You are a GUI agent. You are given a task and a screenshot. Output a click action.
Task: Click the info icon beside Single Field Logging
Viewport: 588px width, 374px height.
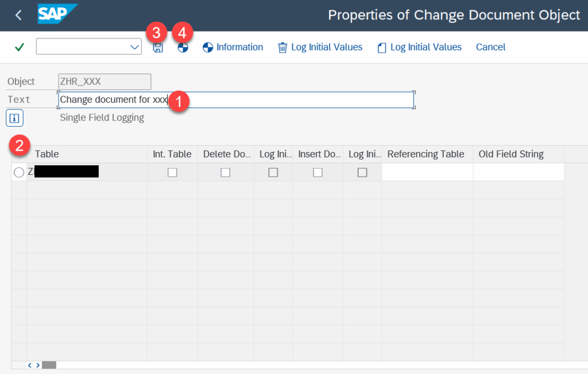[x=14, y=118]
